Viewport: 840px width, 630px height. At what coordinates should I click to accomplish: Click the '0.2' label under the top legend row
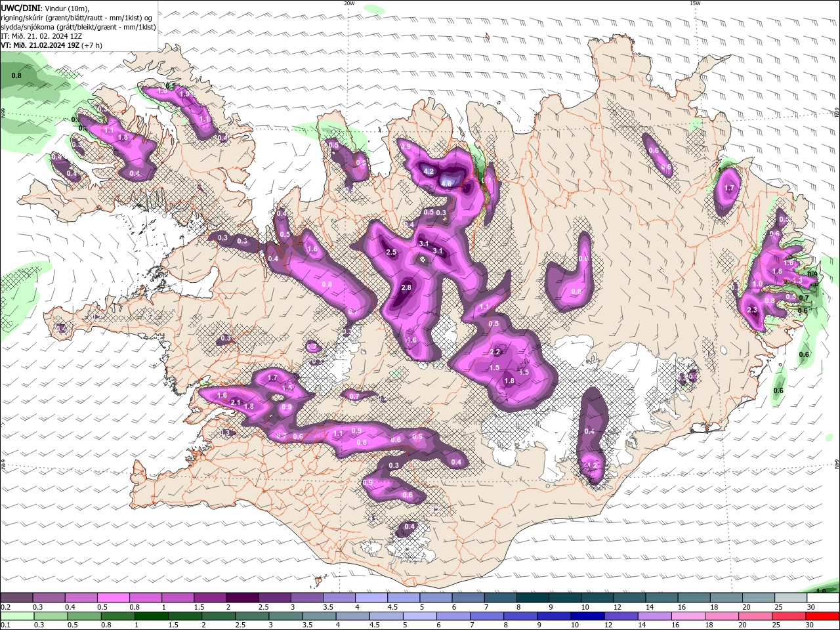pyautogui.click(x=5, y=607)
